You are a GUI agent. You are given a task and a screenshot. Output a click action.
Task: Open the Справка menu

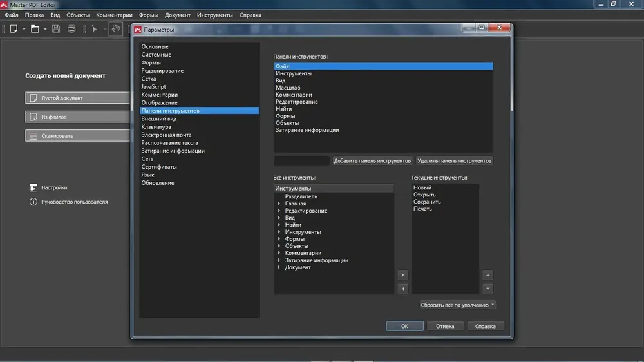pos(250,15)
